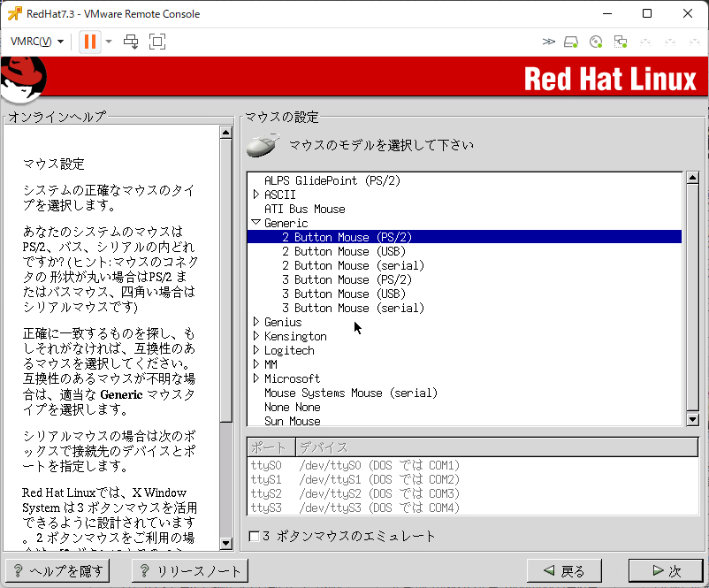Click the ポート column header
Image resolution: width=709 pixels, height=588 pixels.
(x=271, y=447)
